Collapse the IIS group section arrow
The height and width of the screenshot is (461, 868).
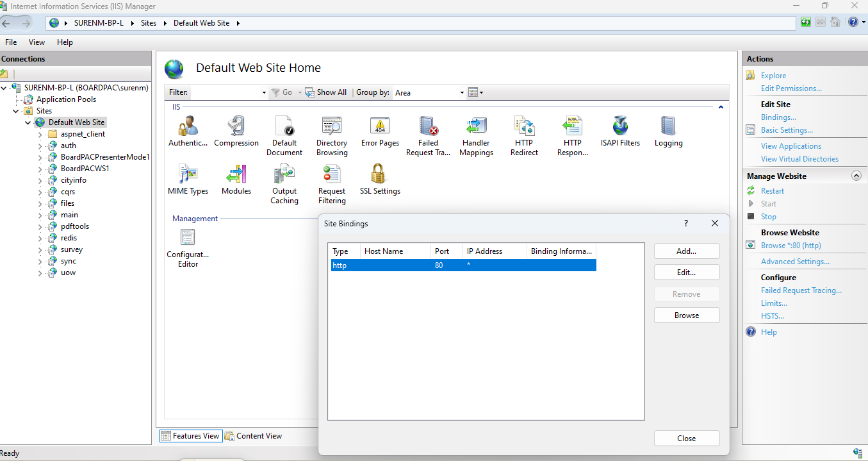click(721, 107)
